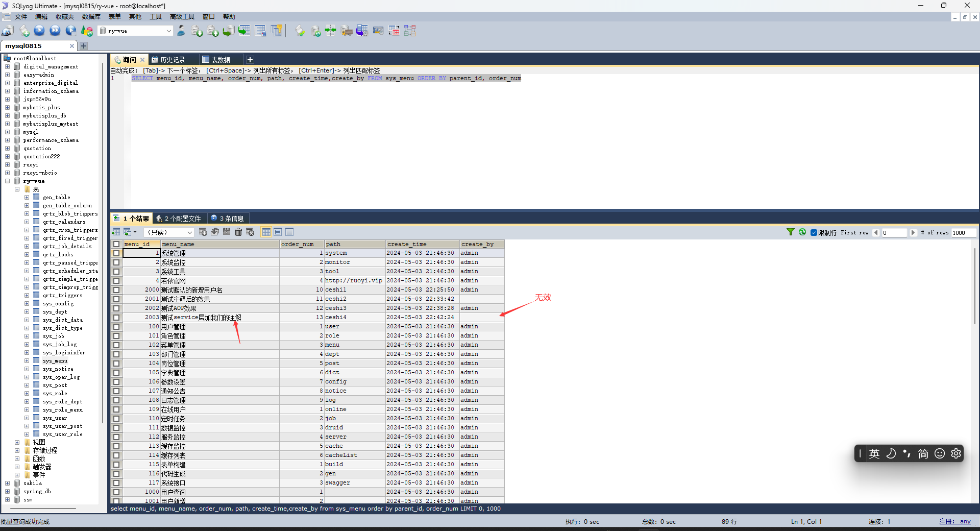The width and height of the screenshot is (980, 531).
Task: Switch result to form view
Action: coord(278,232)
